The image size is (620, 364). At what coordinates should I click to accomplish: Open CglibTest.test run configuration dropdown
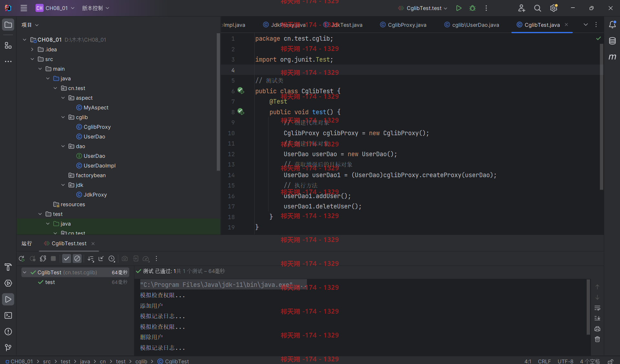[x=423, y=8]
